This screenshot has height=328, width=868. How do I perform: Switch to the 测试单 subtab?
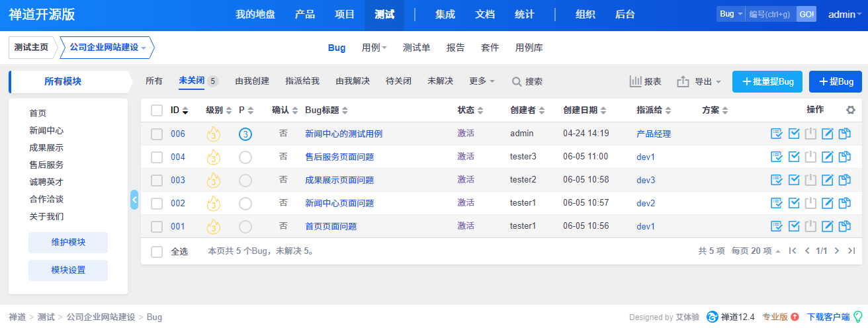[417, 48]
